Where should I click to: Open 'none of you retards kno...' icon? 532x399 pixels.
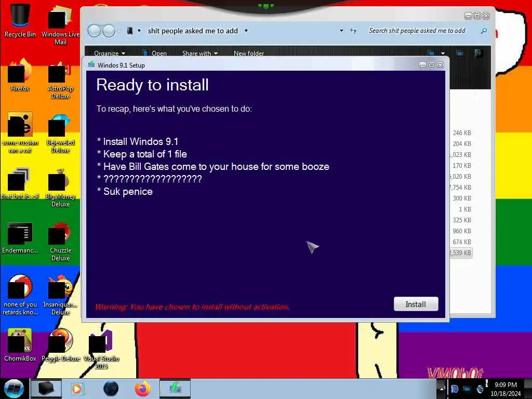click(20, 295)
